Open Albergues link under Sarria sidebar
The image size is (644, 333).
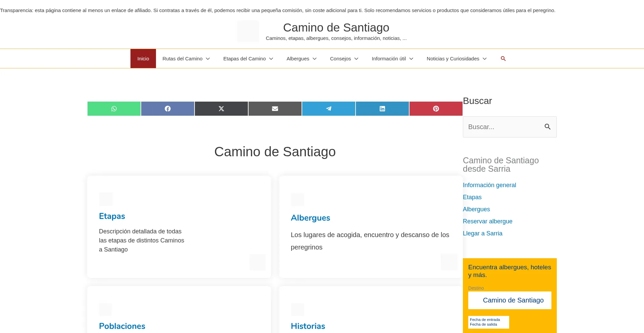[x=476, y=209]
